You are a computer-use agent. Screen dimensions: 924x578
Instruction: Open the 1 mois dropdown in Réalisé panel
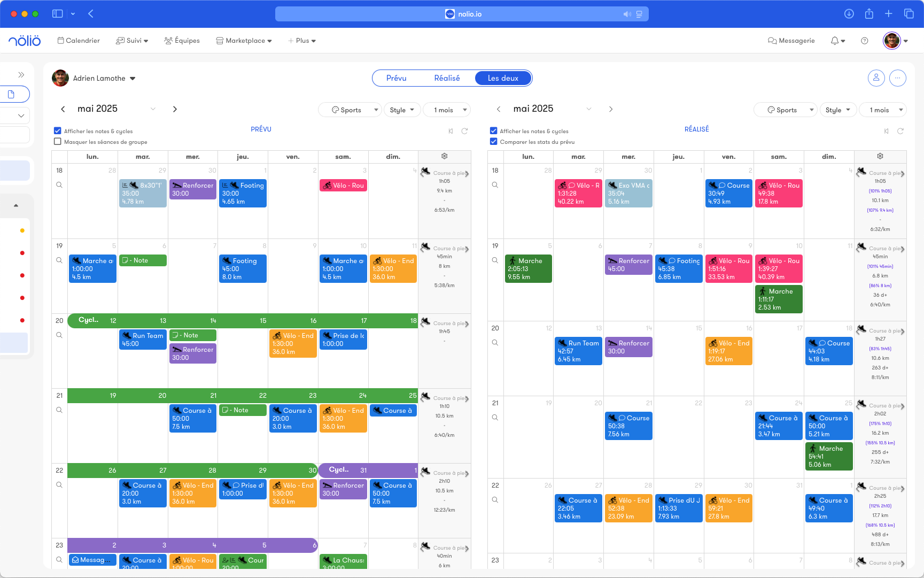(x=882, y=110)
